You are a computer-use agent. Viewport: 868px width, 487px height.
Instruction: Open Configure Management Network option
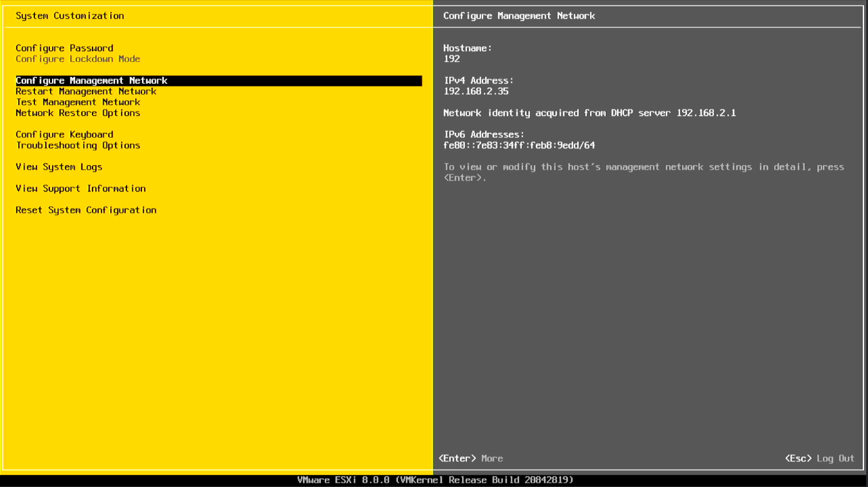219,81
